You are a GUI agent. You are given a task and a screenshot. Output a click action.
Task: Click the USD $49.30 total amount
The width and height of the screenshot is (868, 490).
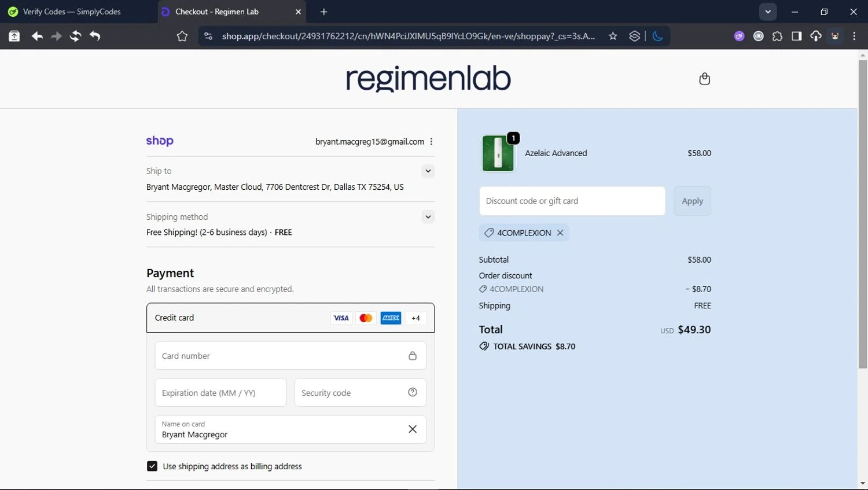(686, 330)
